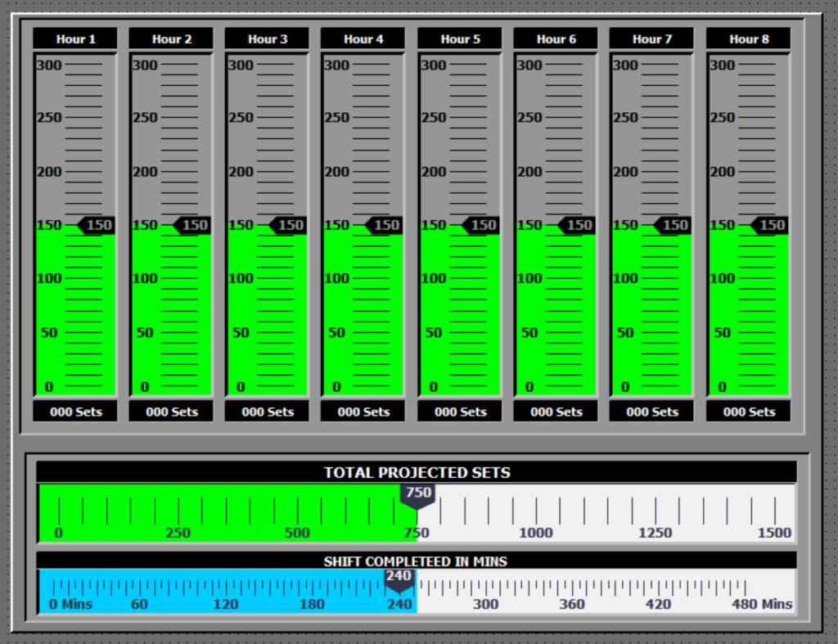This screenshot has height=644, width=838.
Task: Click the Hour 7 header label
Action: pos(651,39)
